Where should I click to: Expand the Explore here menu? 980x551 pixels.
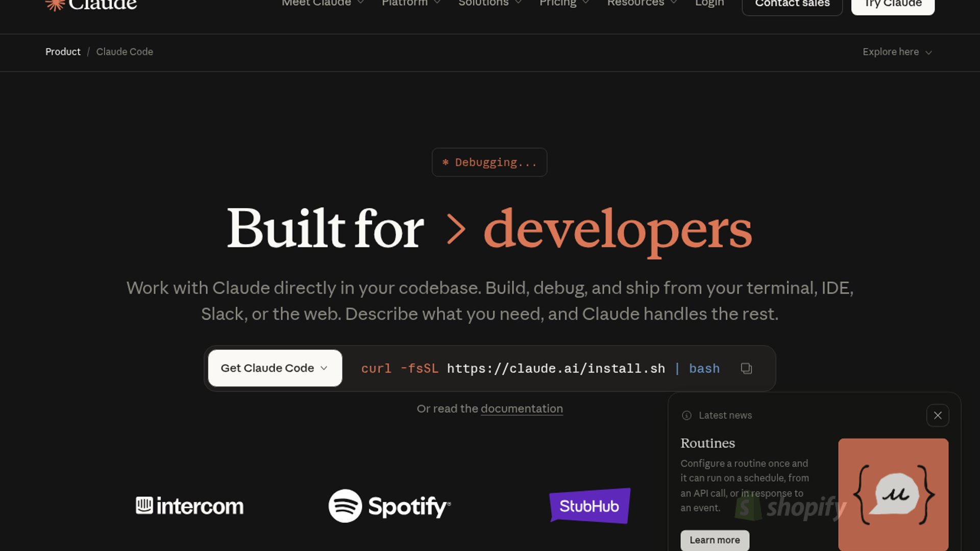coord(897,52)
